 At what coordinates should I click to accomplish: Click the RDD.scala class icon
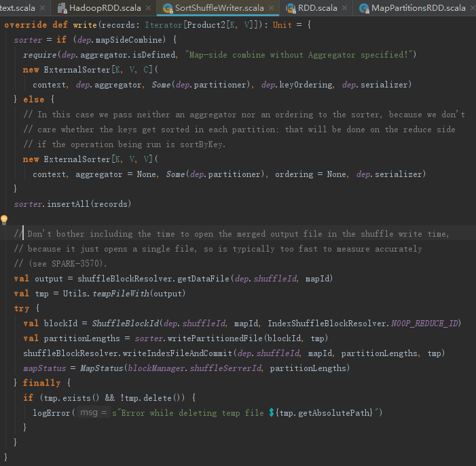tap(291, 8)
